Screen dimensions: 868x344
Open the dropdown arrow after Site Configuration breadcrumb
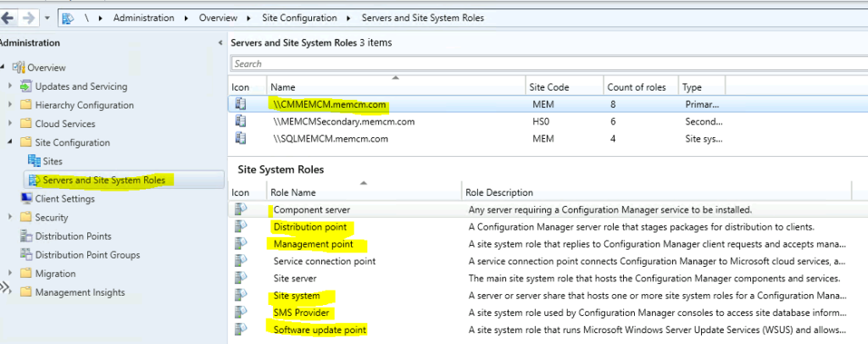coord(348,19)
